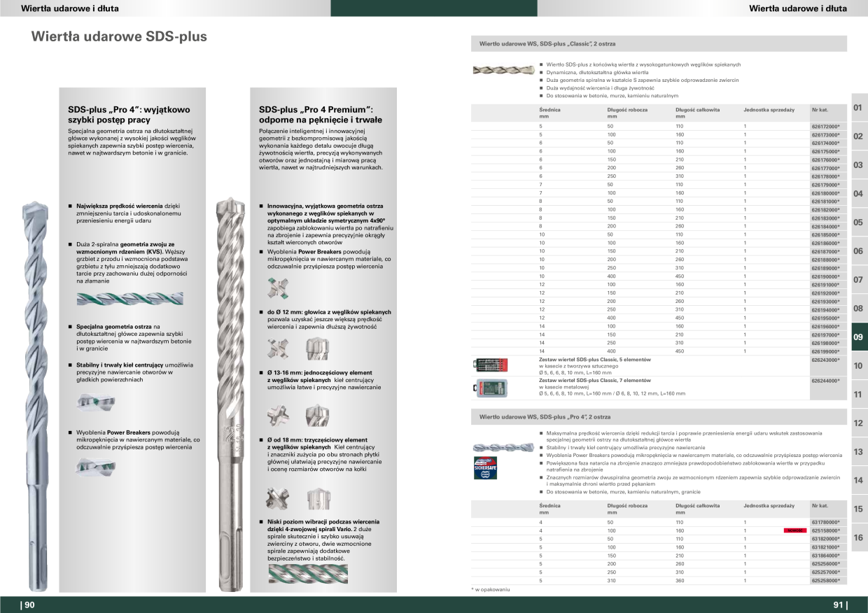Switch to chapter tab 16

click(859, 538)
